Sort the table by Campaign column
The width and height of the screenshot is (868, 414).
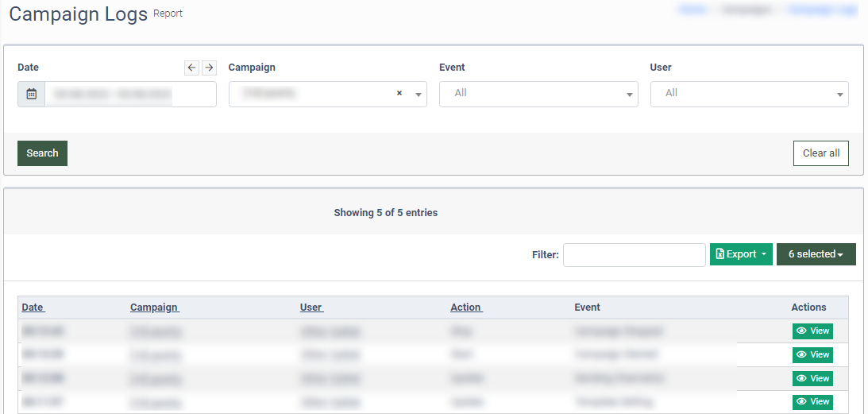tap(154, 308)
